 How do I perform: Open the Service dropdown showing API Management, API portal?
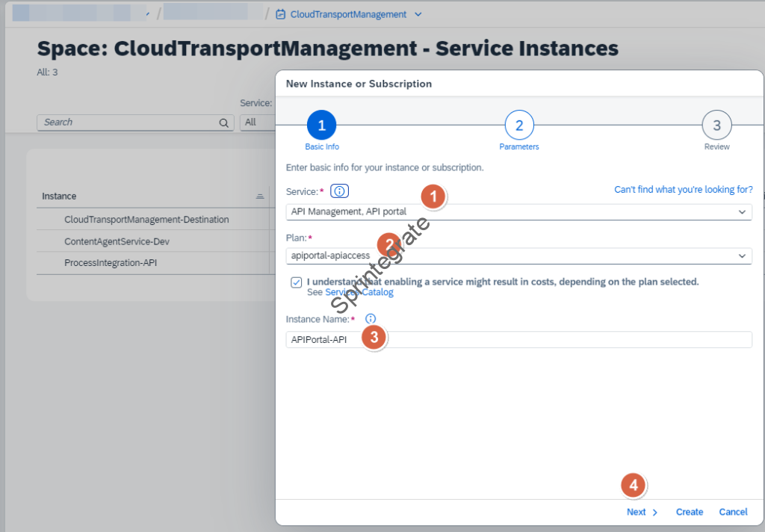[x=743, y=211]
